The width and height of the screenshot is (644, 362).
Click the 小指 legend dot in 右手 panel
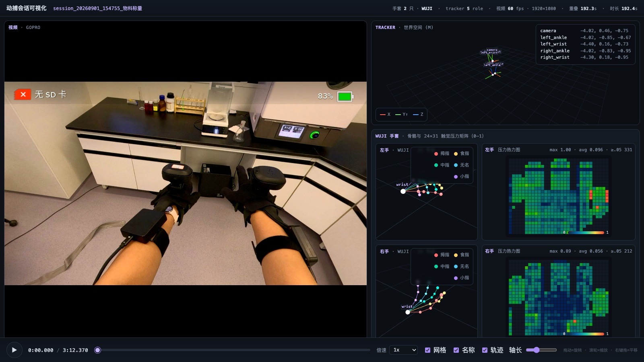pyautogui.click(x=456, y=278)
